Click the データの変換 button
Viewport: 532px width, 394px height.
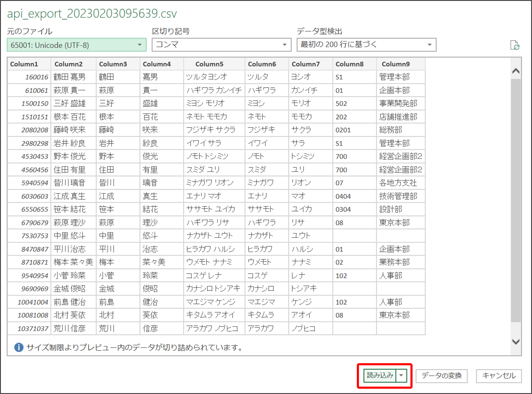tap(441, 376)
